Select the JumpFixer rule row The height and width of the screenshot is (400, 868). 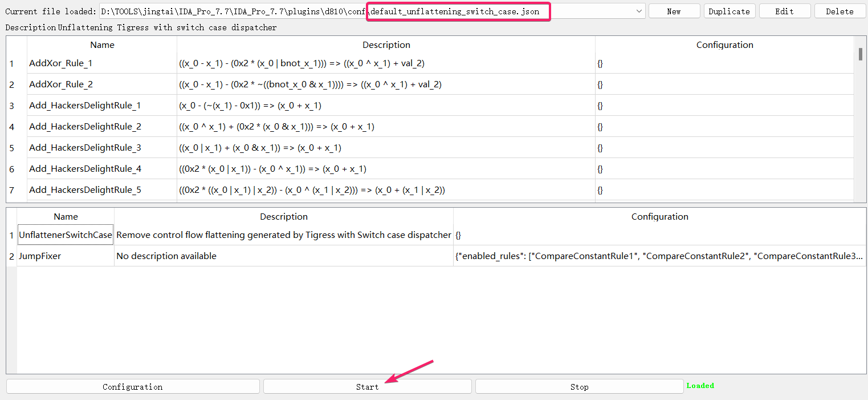click(x=40, y=256)
